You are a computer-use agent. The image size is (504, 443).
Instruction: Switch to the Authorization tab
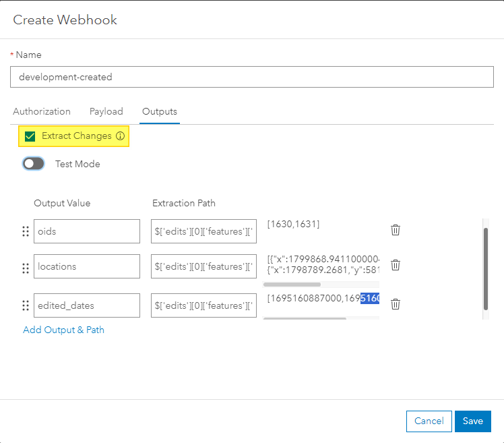click(x=42, y=111)
